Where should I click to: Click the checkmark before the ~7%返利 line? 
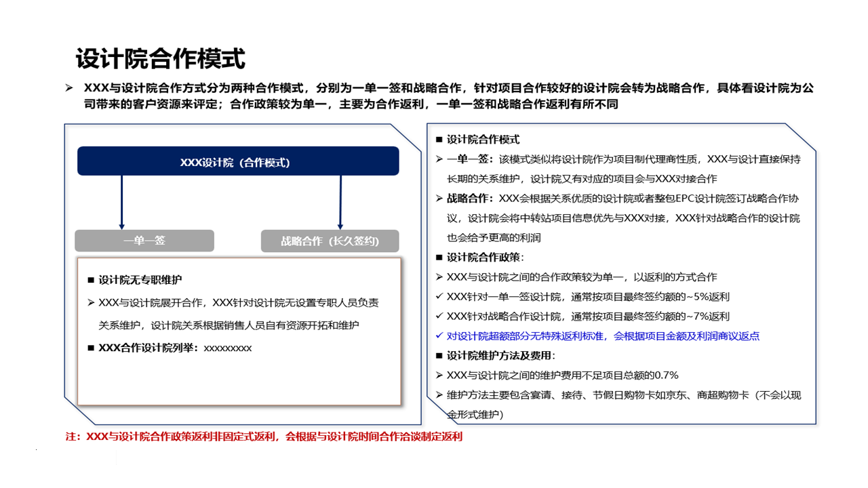(439, 317)
